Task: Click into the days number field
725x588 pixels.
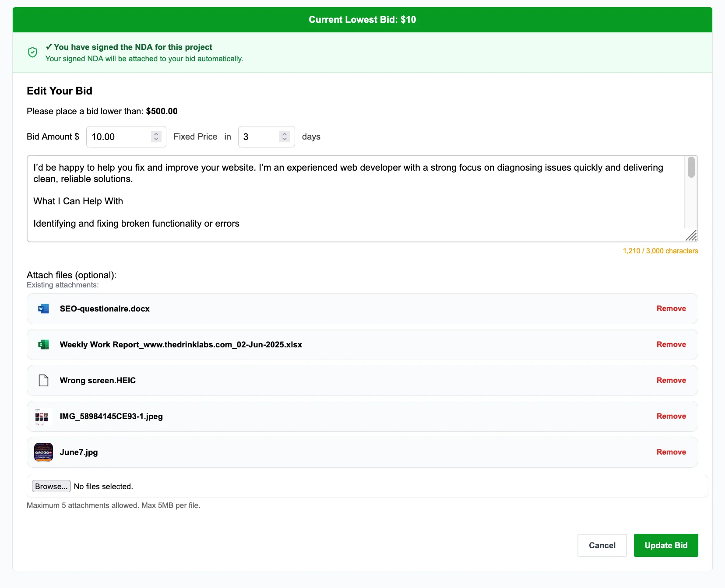Action: (259, 137)
